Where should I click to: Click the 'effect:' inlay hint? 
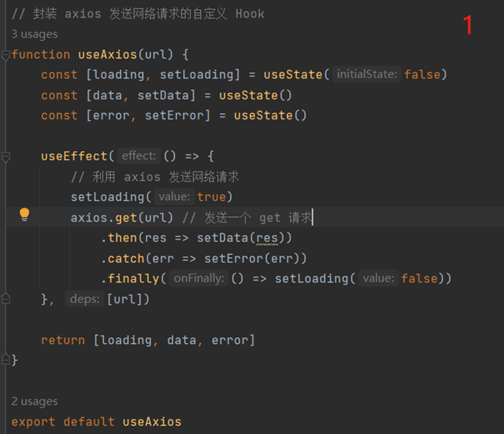point(139,156)
